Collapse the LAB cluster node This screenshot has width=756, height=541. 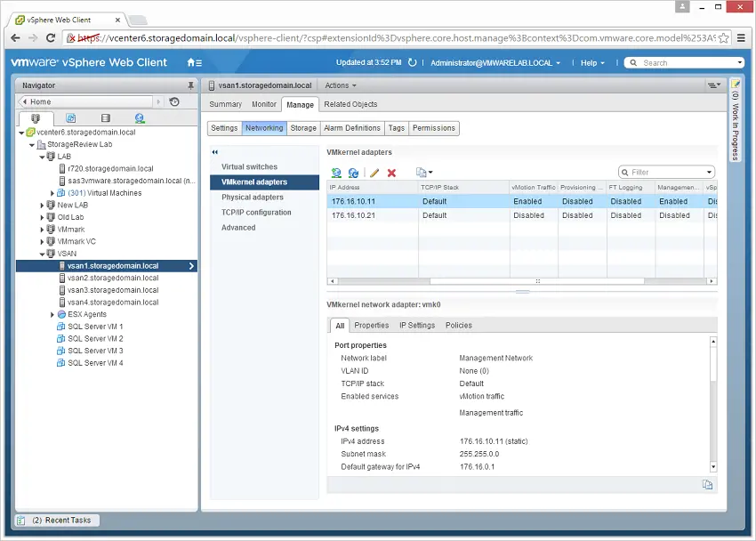42,157
